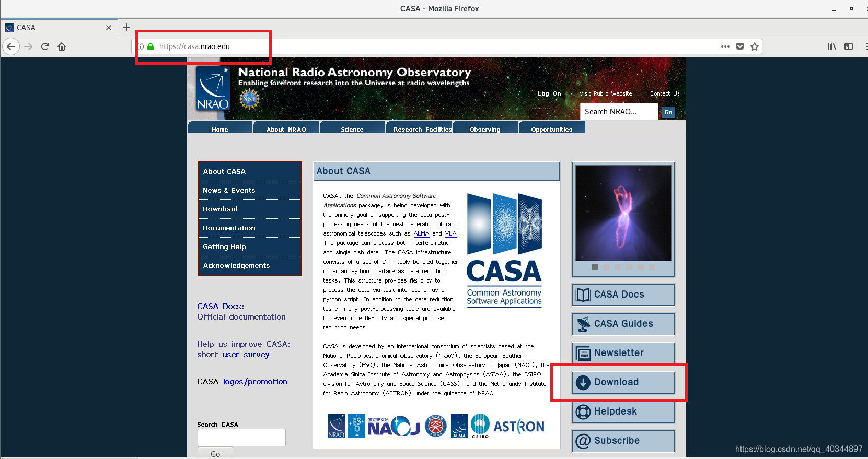
Task: Select News & Events in sidebar menu
Action: (250, 191)
